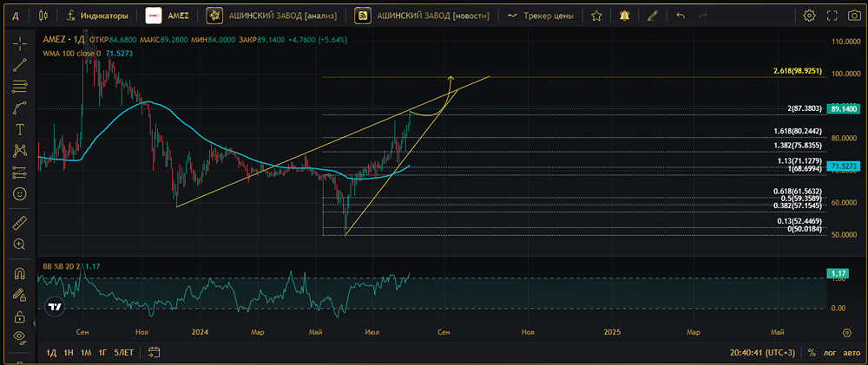Take a chart snapshot with camera icon
Image resolution: width=868 pixels, height=365 pixels.
(x=854, y=16)
